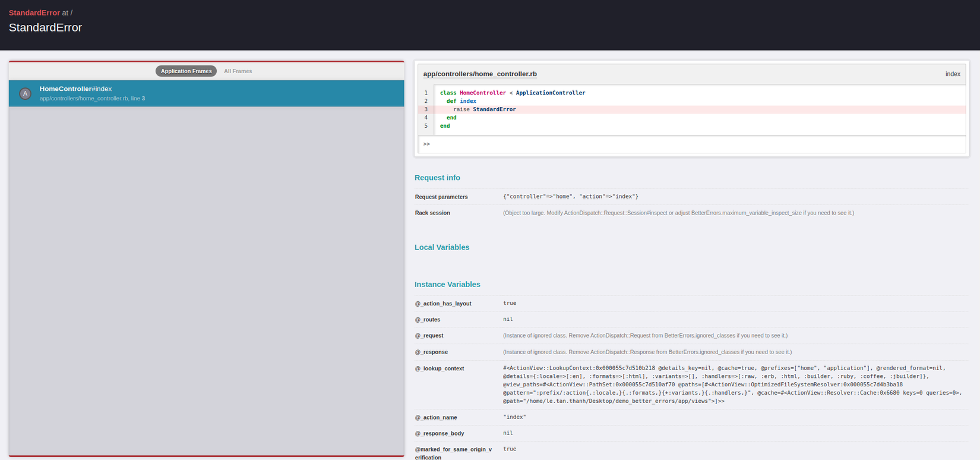This screenshot has height=460, width=980.
Task: Click the @_routes variable label
Action: click(427, 320)
